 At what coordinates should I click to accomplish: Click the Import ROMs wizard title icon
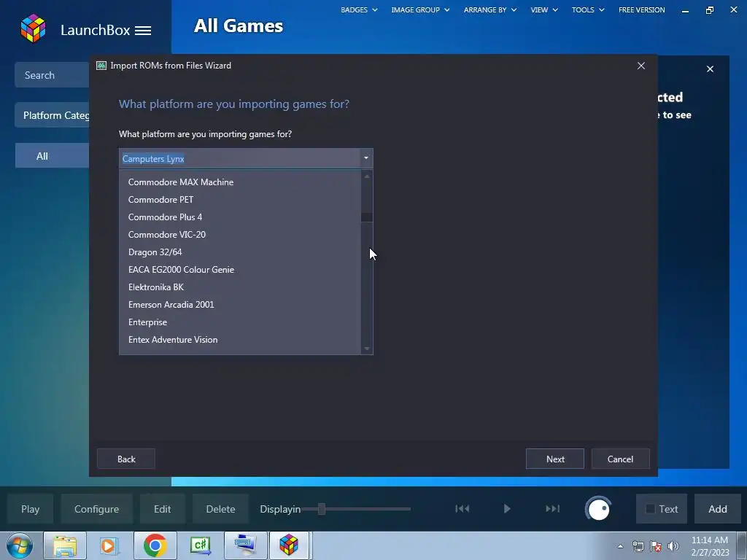101,66
